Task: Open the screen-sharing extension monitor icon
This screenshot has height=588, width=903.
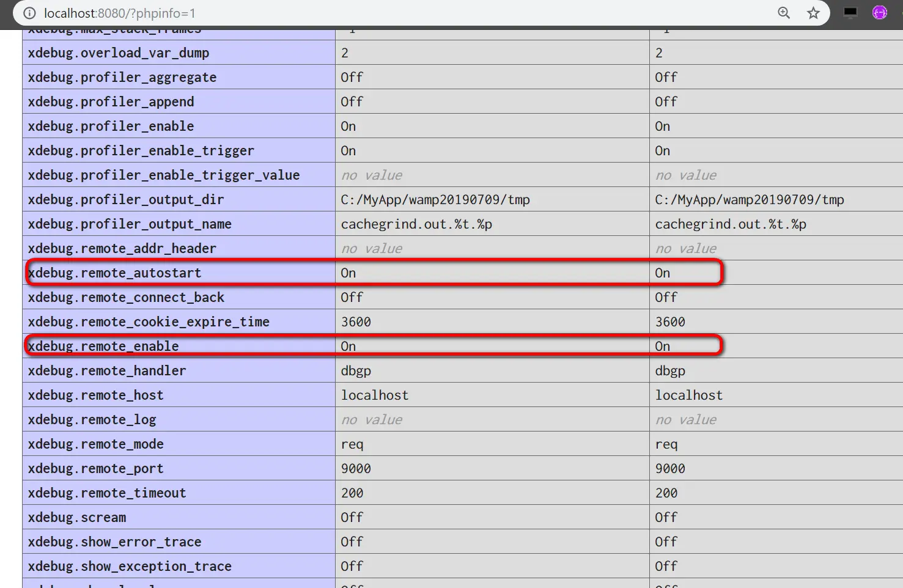Action: [x=850, y=12]
